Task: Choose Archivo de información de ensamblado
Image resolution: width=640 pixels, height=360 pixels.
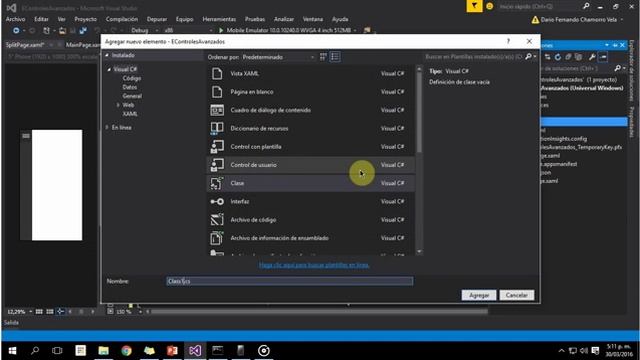Action: tap(311, 238)
